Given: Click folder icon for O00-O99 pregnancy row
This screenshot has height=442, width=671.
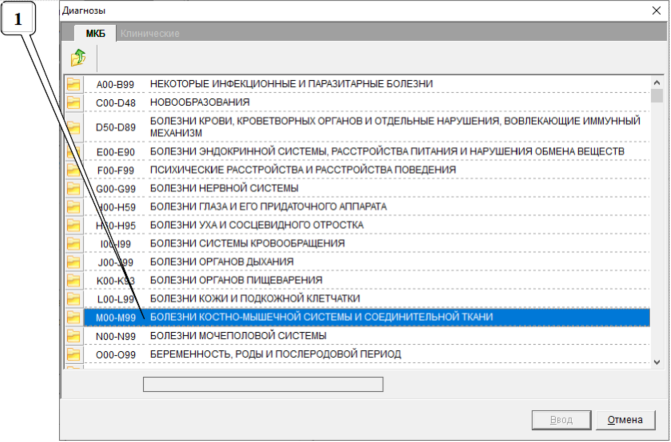Looking at the screenshot, I should [x=74, y=354].
